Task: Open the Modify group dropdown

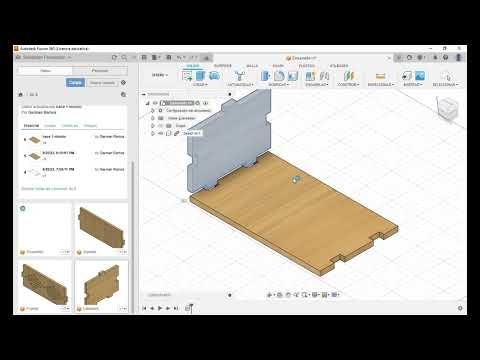Action: click(279, 85)
